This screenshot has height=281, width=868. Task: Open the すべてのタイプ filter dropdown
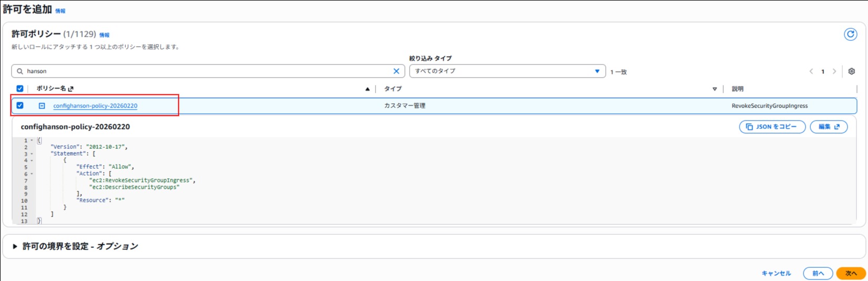pyautogui.click(x=507, y=71)
